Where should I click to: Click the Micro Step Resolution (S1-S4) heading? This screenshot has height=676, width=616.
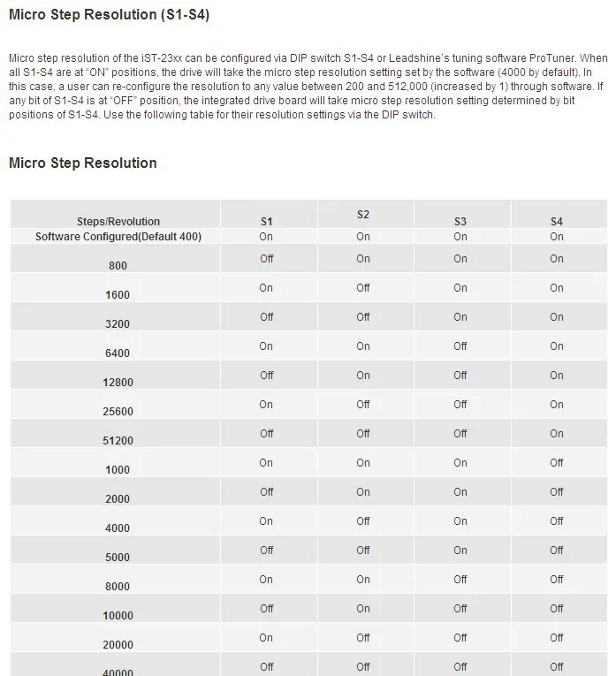point(109,15)
